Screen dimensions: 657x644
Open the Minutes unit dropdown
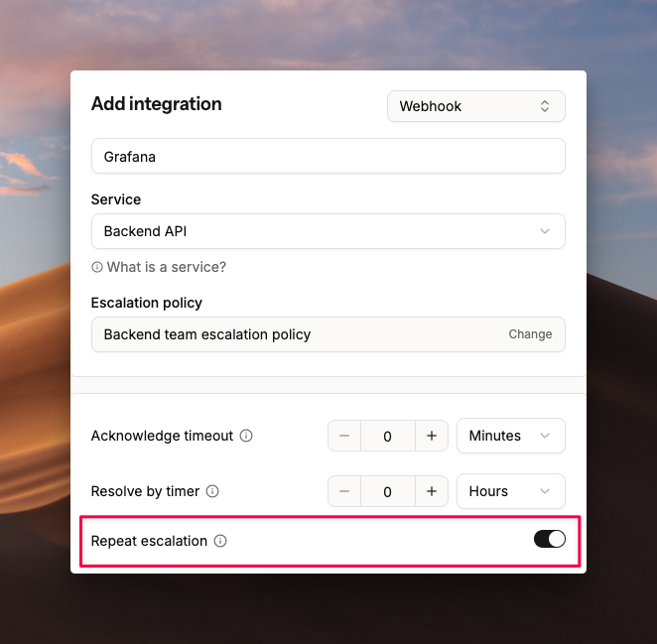coord(511,436)
